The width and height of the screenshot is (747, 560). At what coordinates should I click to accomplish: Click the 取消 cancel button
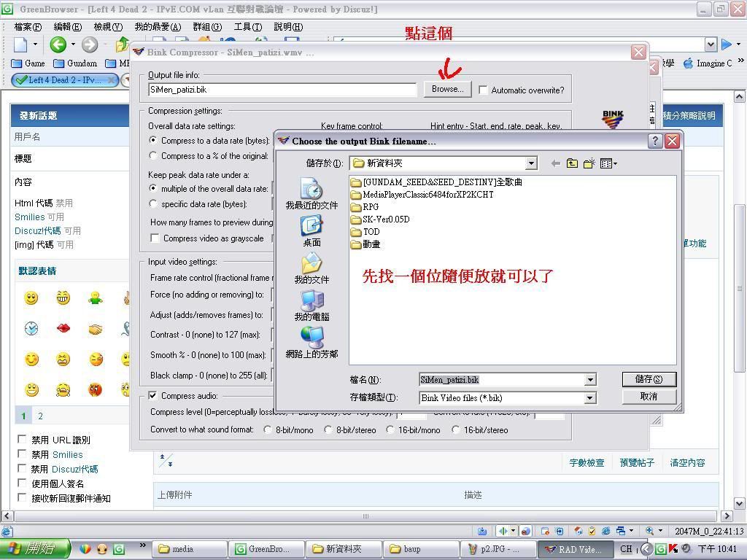pyautogui.click(x=649, y=397)
